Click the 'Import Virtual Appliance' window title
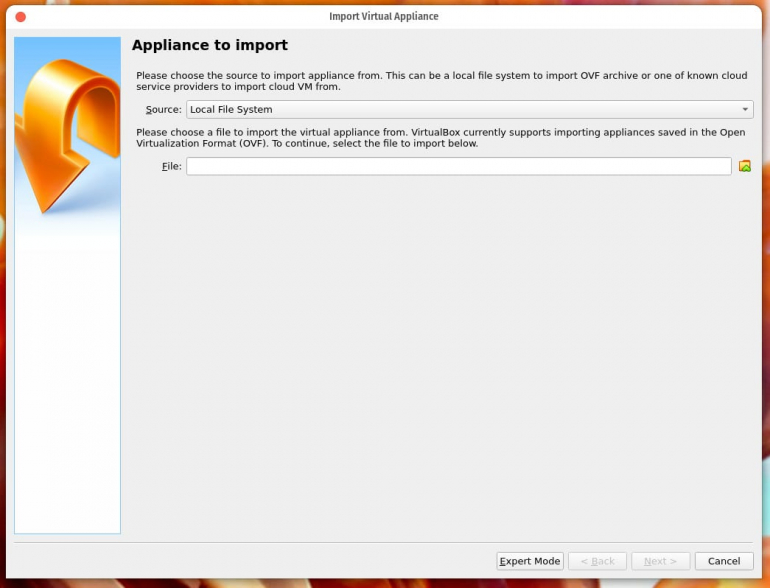 point(384,16)
